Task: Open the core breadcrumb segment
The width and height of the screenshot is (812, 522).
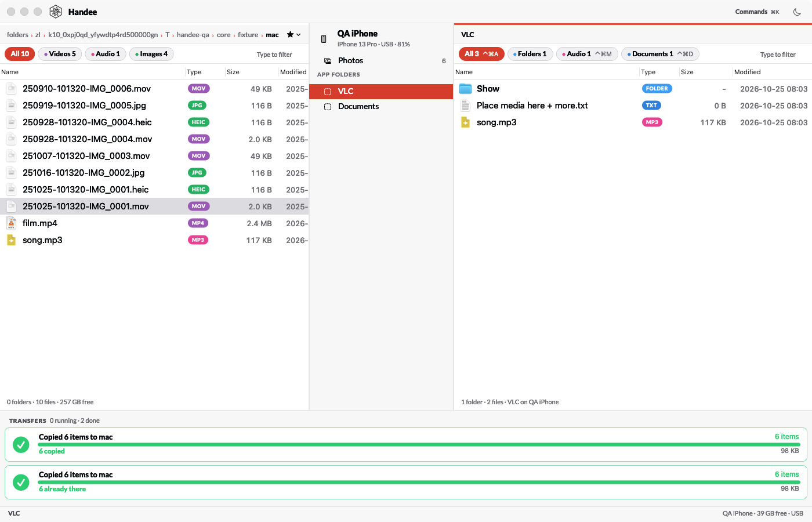Action: (x=223, y=35)
